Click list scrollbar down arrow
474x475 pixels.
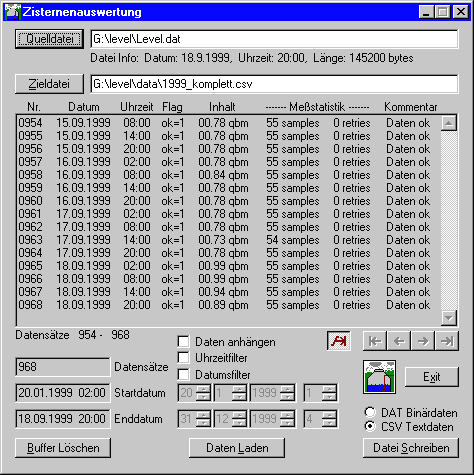click(x=449, y=318)
